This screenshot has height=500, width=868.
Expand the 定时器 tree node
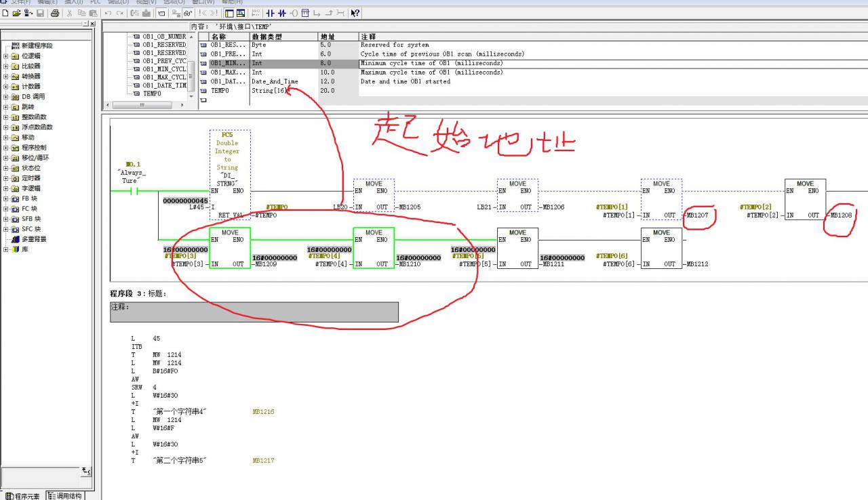(x=6, y=178)
